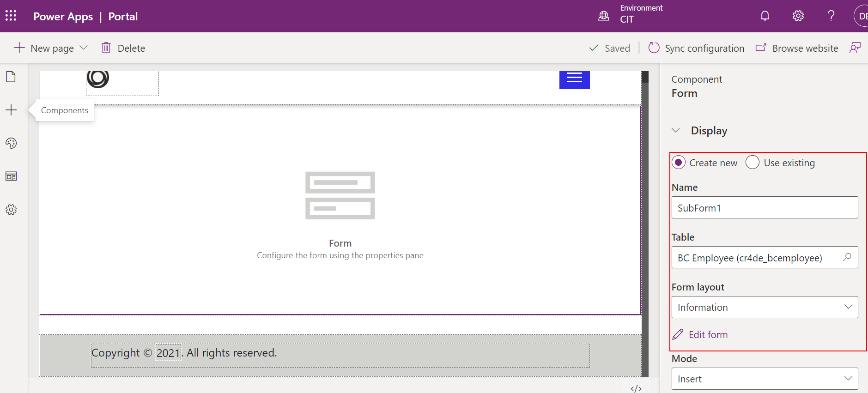The image size is (868, 393).
Task: Collapse the Display section chevron
Action: coord(676,130)
